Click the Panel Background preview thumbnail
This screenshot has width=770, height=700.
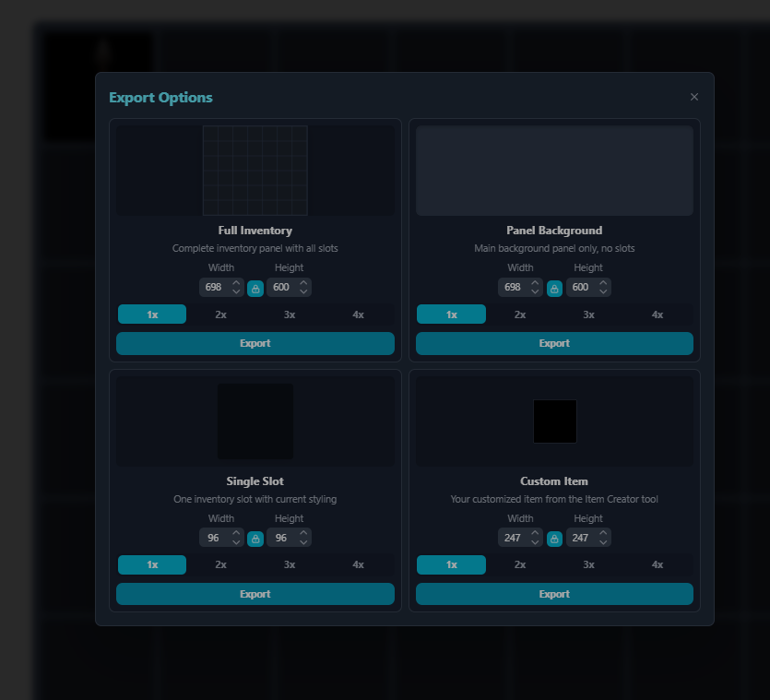tap(554, 171)
